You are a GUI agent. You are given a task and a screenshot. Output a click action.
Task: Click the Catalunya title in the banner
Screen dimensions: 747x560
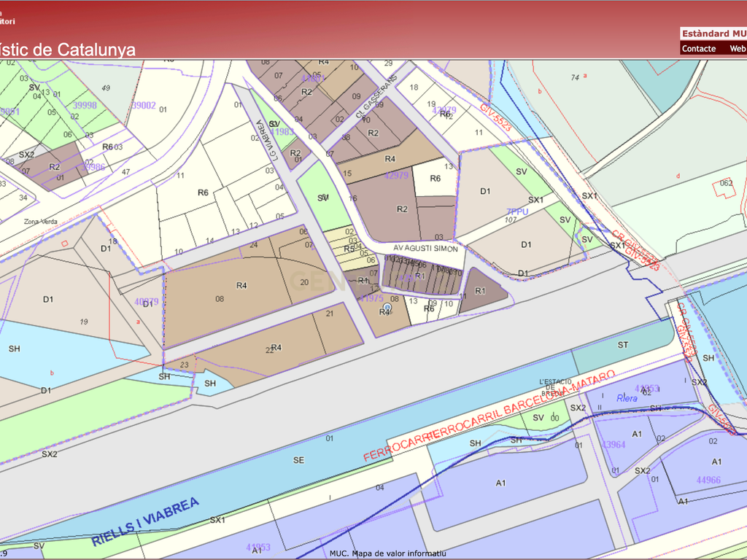(97, 50)
